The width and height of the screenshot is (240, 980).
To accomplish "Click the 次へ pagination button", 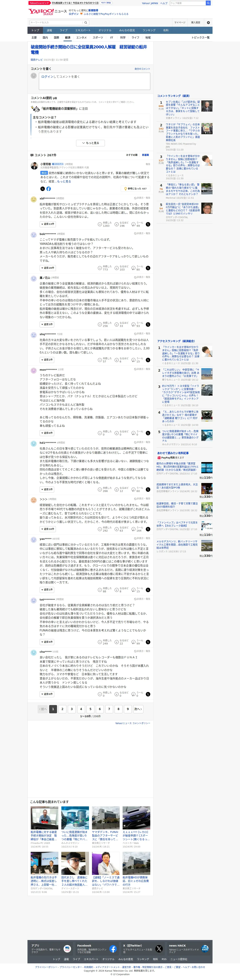I will [138, 709].
